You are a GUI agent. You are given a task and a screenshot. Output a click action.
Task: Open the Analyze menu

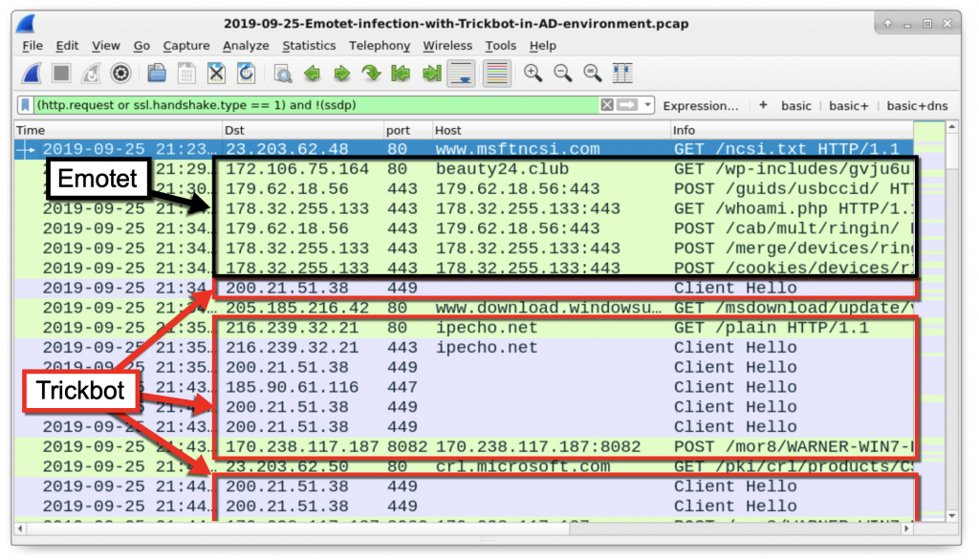pos(246,46)
